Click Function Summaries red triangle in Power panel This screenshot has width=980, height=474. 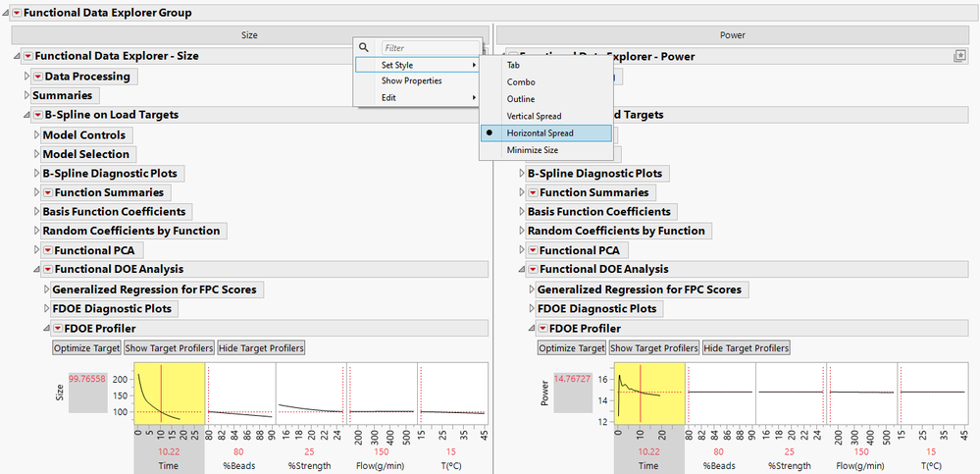(x=533, y=192)
